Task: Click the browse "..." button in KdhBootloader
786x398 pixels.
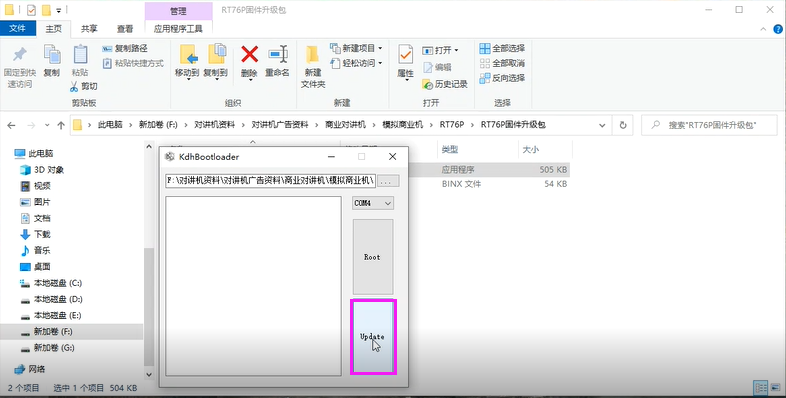Action: point(388,181)
